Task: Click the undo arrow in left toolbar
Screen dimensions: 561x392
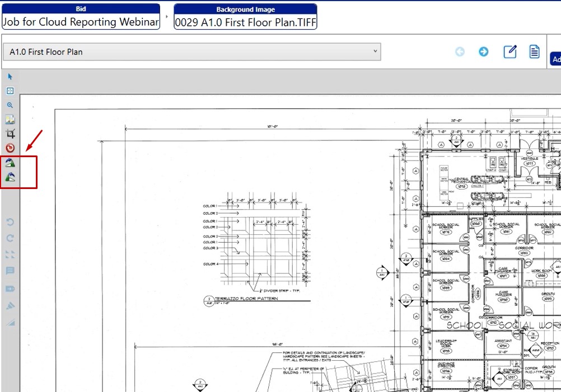Action: pos(10,223)
